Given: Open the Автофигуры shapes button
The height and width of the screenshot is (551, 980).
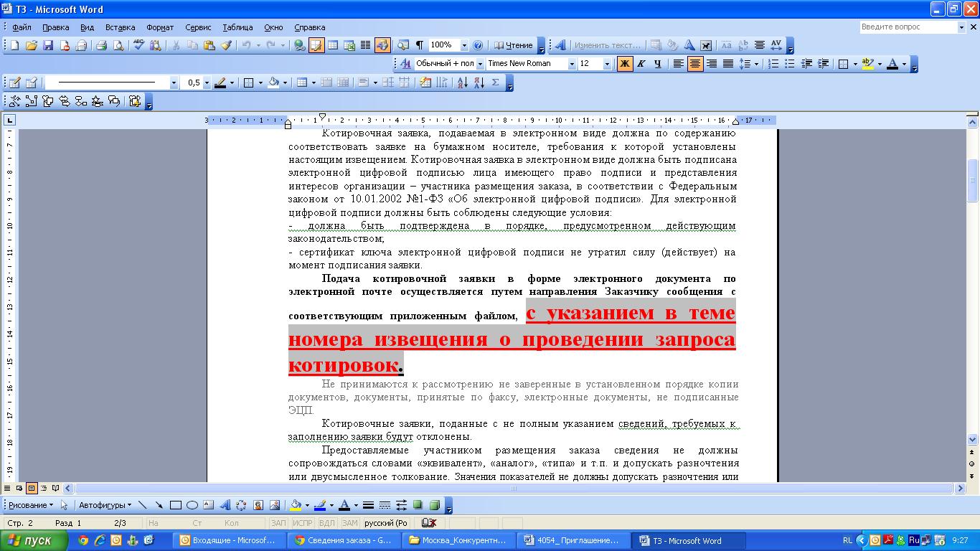Looking at the screenshot, I should coord(105,505).
